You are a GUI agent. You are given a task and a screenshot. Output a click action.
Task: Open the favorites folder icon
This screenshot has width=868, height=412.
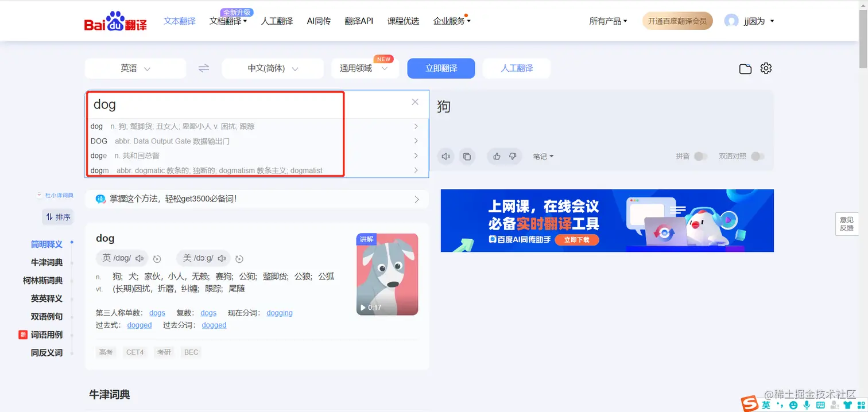point(745,69)
